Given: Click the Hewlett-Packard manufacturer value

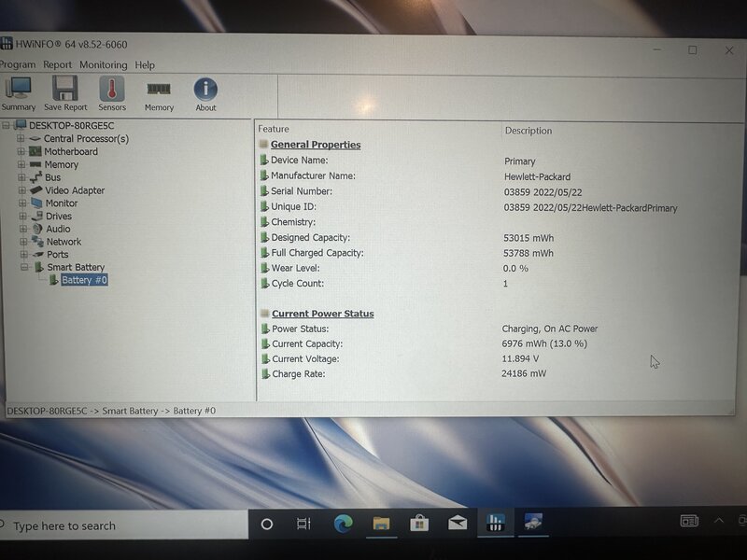Looking at the screenshot, I should point(538,176).
